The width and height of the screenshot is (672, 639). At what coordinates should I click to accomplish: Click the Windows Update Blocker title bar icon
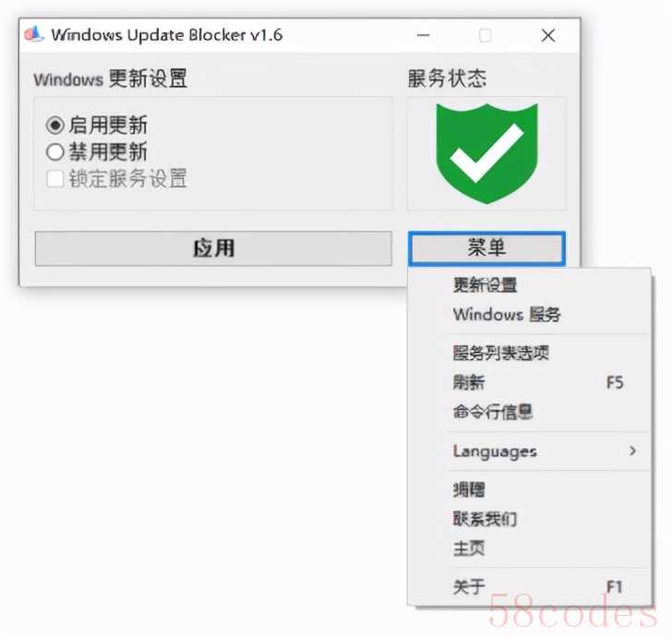click(x=34, y=34)
